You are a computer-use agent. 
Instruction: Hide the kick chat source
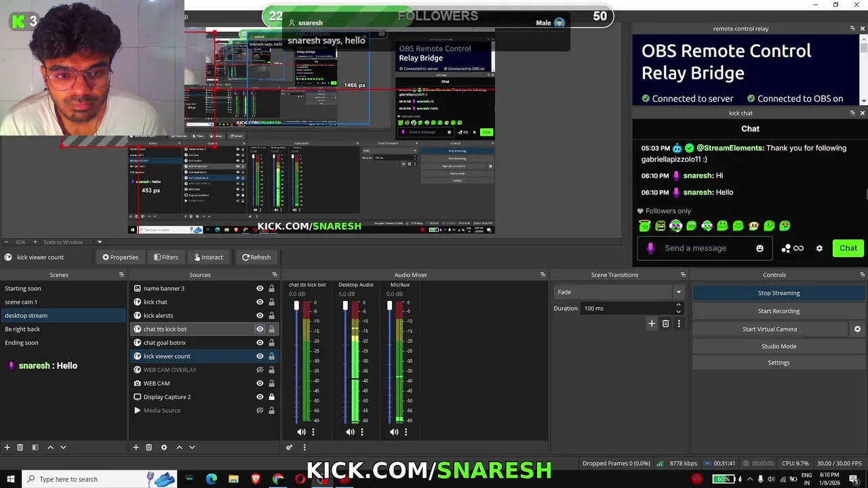[260, 302]
